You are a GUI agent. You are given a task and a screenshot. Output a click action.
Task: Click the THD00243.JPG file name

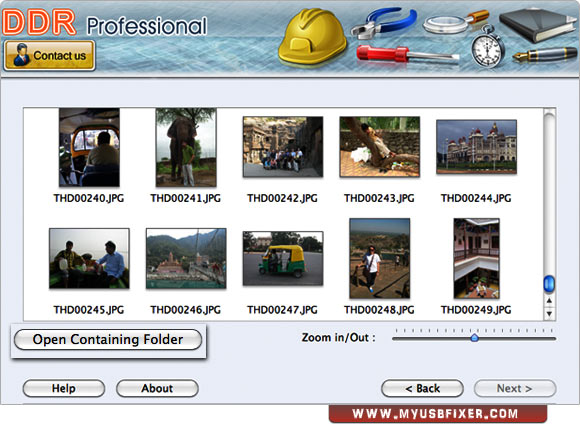coord(380,198)
